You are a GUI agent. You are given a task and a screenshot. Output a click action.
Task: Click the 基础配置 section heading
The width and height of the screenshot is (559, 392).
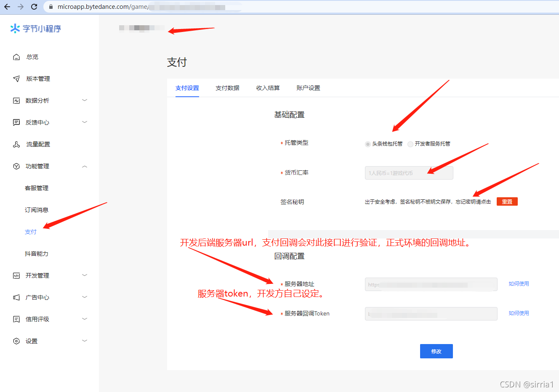pos(290,115)
